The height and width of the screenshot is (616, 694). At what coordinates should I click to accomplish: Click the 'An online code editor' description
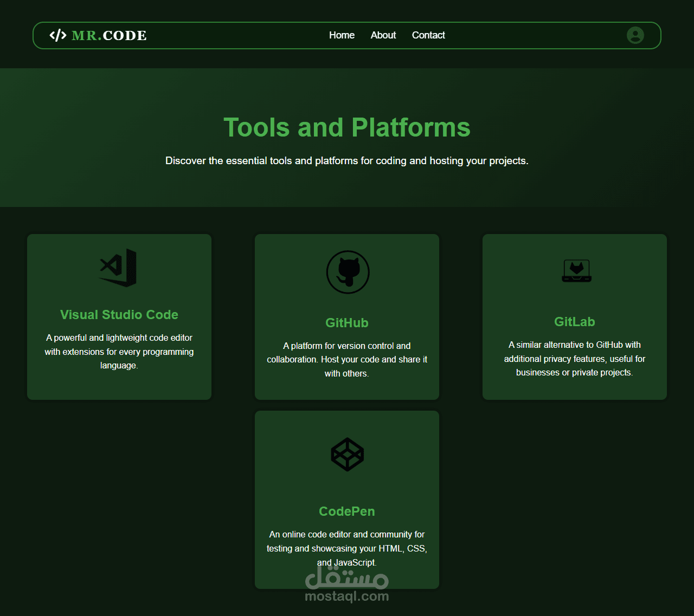[347, 548]
